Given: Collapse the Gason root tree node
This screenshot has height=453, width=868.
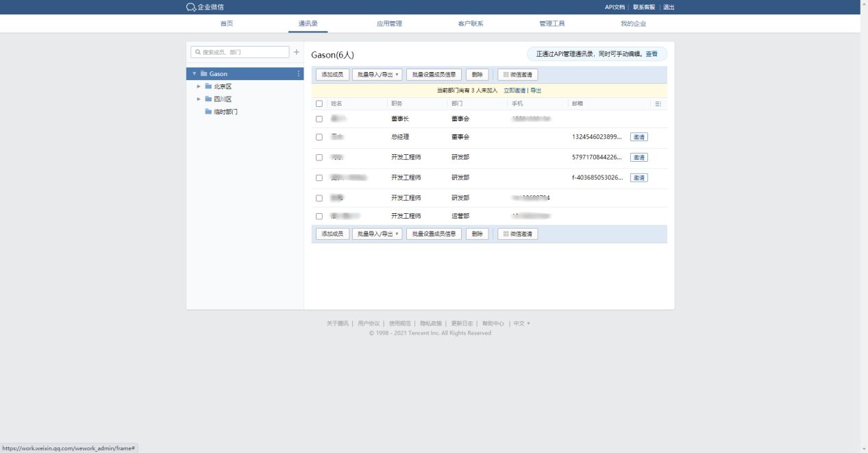Looking at the screenshot, I should [x=195, y=74].
